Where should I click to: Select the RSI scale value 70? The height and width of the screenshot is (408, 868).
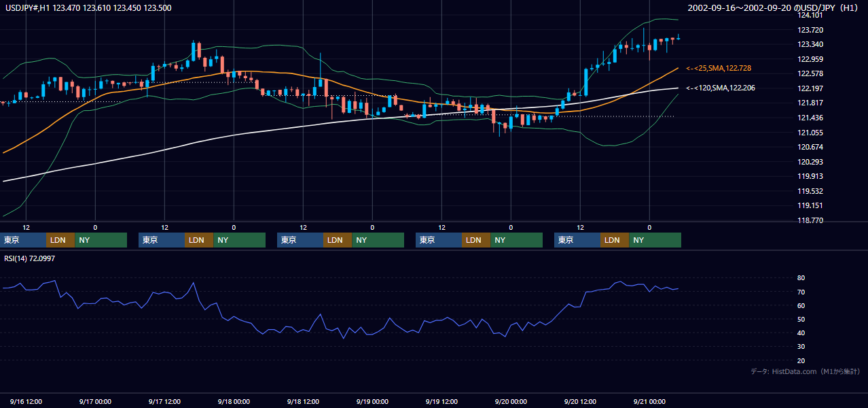801,292
